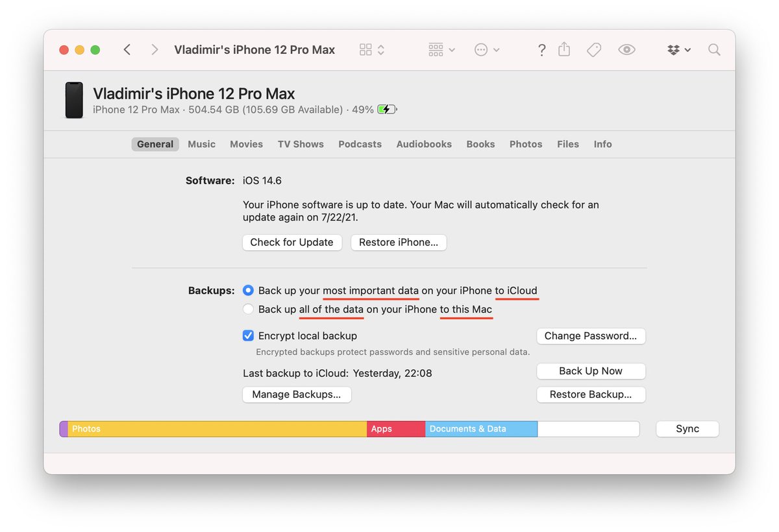Open the Books tab
Viewport: 779px width, 532px height.
tap(480, 144)
